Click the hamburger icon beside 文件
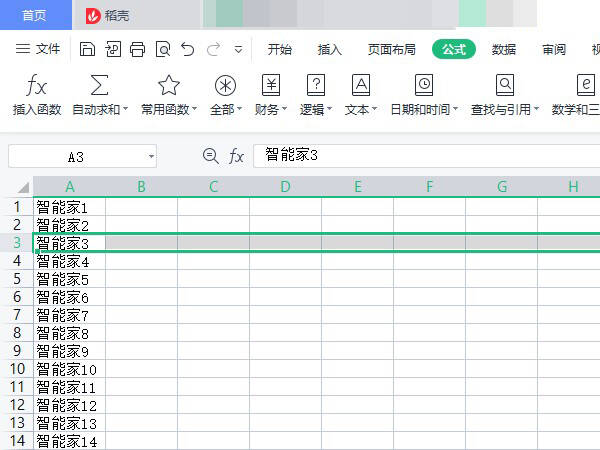Viewport: 600px width, 450px height. pos(23,49)
